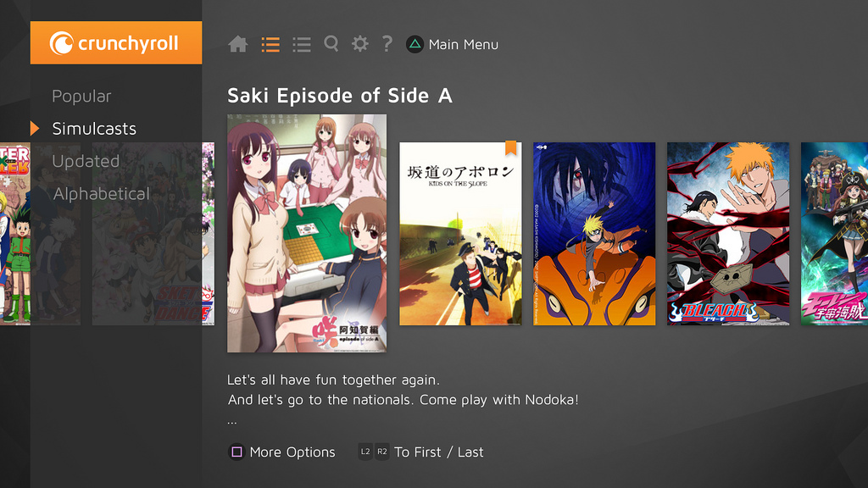Viewport: 868px width, 488px height.
Task: Open the settings gear icon
Action: click(x=359, y=44)
